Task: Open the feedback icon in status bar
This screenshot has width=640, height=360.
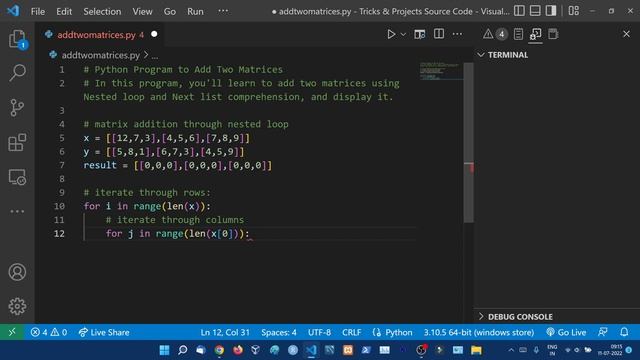Action: coord(603,332)
